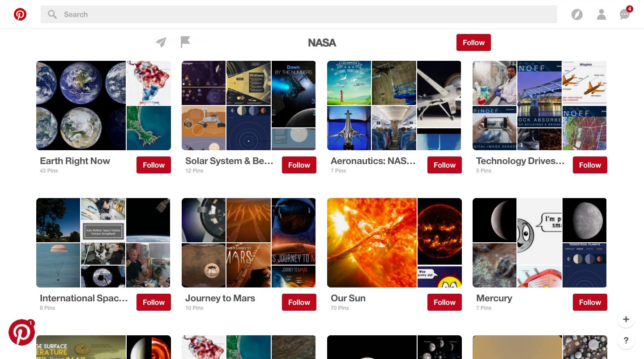Open the Dawn By The Numbers thumbnail
The width and height of the screenshot is (644, 359).
pos(294,94)
